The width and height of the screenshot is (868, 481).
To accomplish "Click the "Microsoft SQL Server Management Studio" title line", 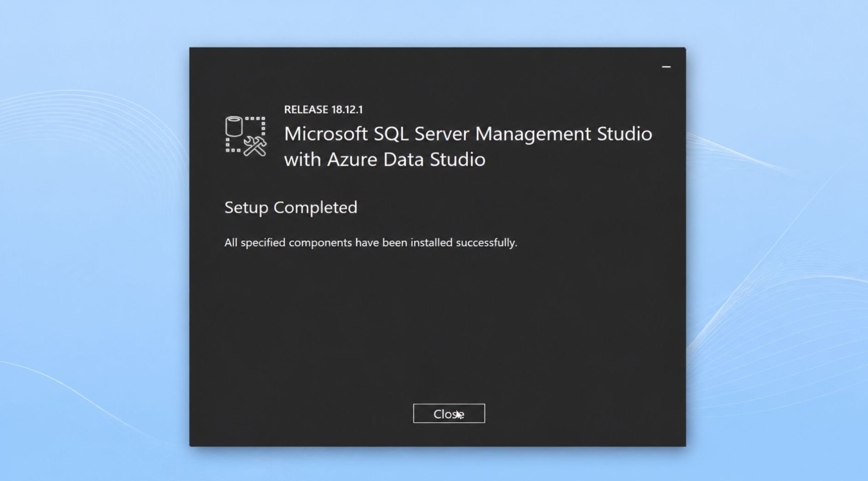I will click(468, 134).
